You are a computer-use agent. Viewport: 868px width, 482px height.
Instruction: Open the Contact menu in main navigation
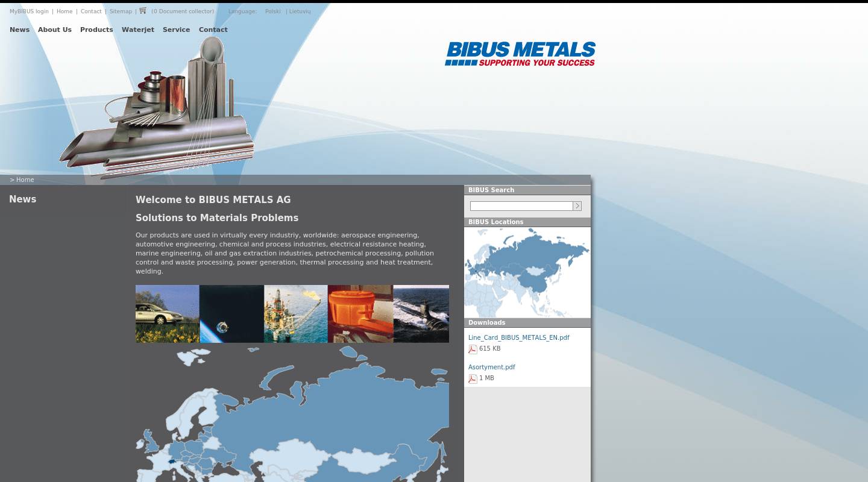213,30
